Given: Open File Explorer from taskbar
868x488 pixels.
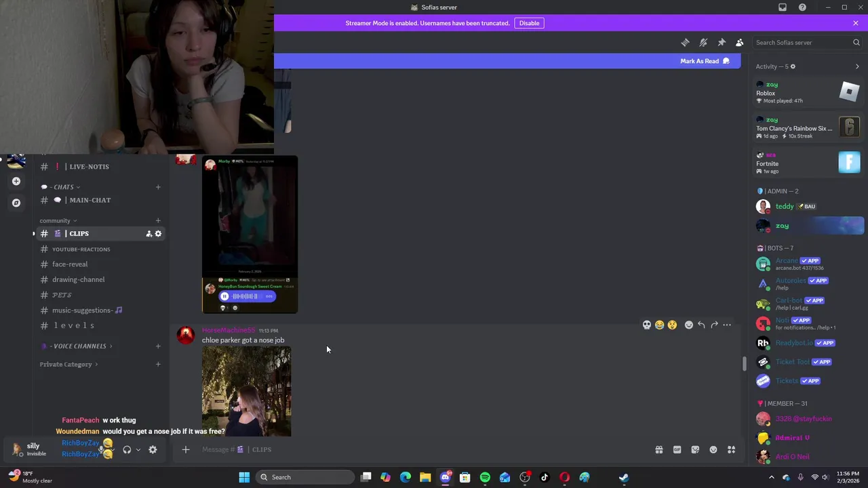Looking at the screenshot, I should click(x=425, y=477).
